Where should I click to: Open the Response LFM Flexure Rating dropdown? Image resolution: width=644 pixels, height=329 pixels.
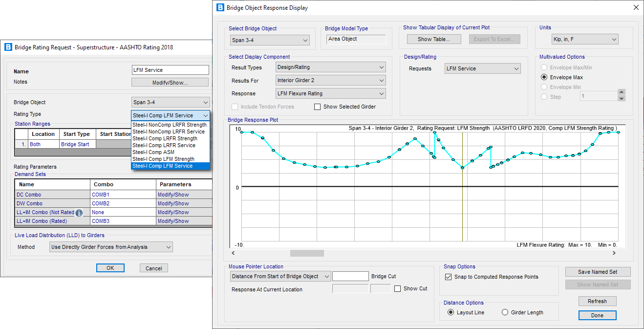click(x=330, y=93)
